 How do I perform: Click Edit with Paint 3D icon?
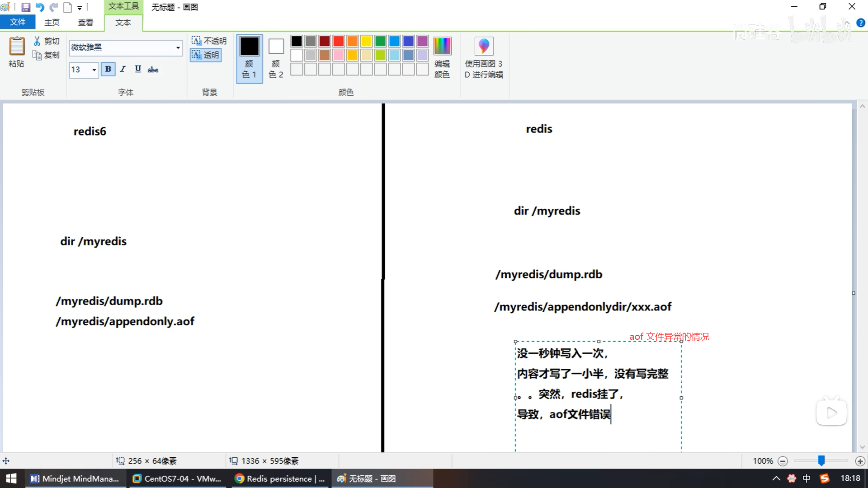coord(483,47)
